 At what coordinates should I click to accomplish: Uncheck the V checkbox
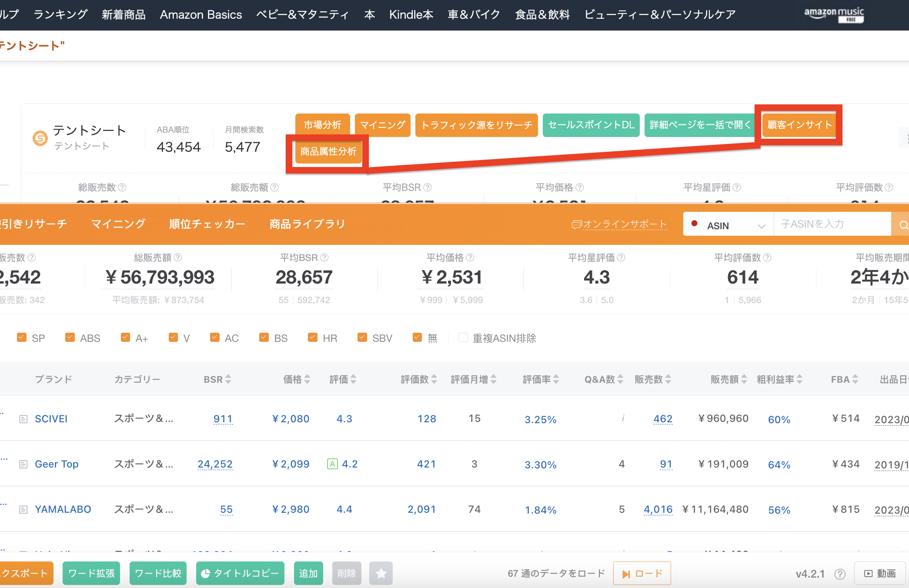(173, 337)
